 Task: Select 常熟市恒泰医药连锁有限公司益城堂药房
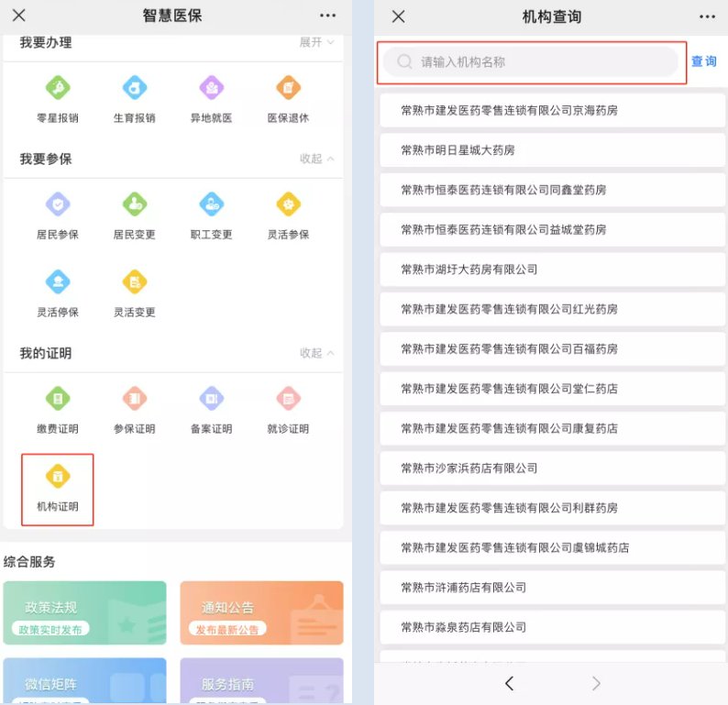[553, 230]
